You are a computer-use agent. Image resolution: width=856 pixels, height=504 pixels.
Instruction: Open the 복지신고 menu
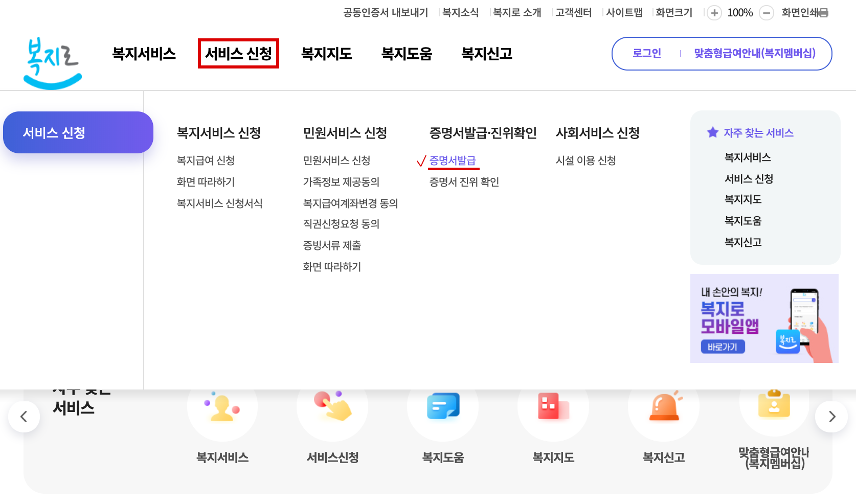[486, 54]
